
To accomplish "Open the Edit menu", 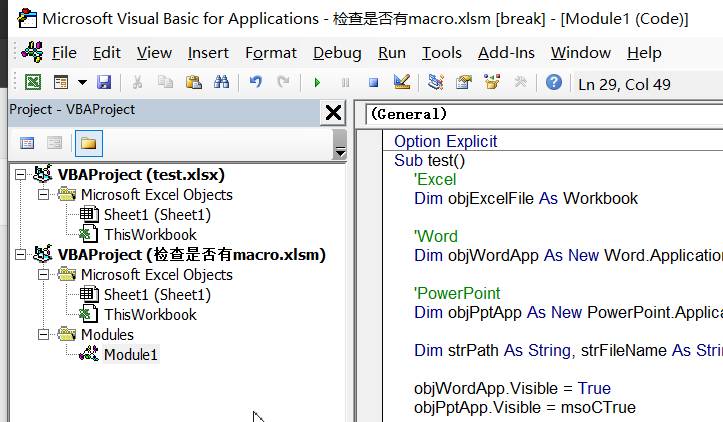I will [x=107, y=53].
